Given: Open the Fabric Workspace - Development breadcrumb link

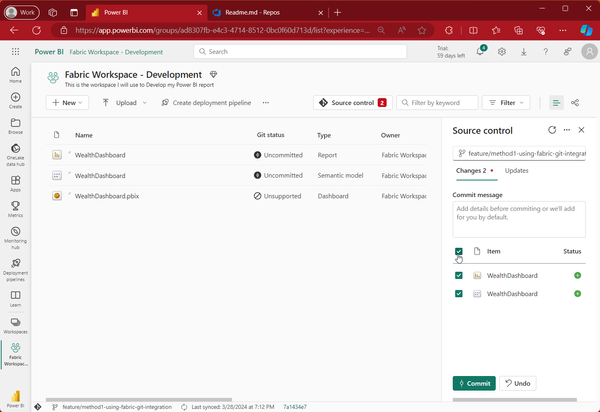Looking at the screenshot, I should (x=116, y=52).
